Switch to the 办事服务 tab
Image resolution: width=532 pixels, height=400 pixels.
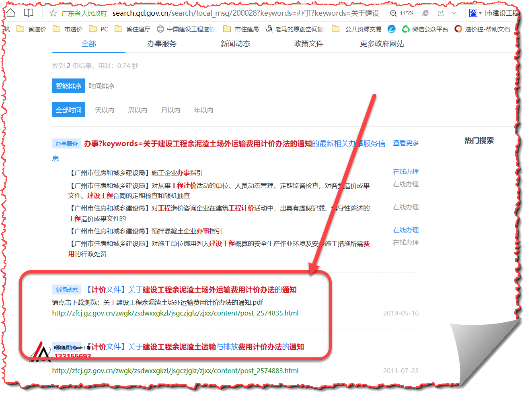(x=162, y=43)
